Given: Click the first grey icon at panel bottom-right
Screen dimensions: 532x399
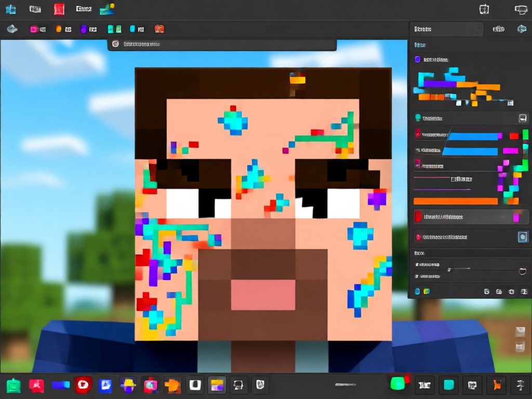Looking at the screenshot, I should click(486, 291).
